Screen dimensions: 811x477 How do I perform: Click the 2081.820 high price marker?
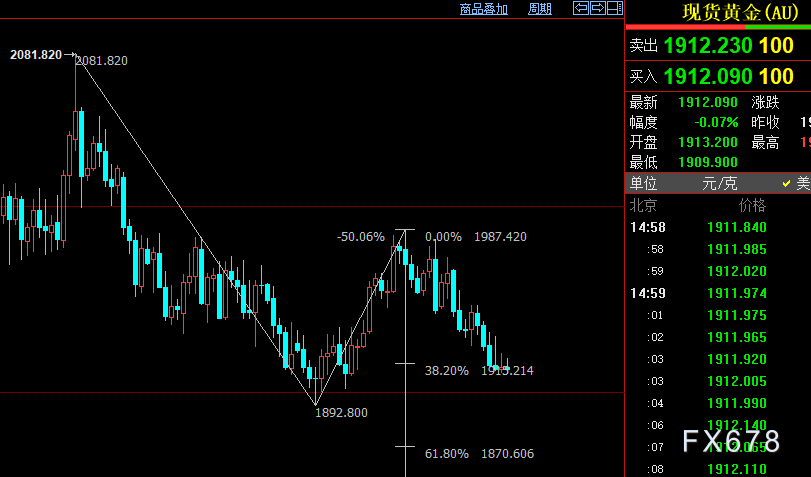click(36, 55)
